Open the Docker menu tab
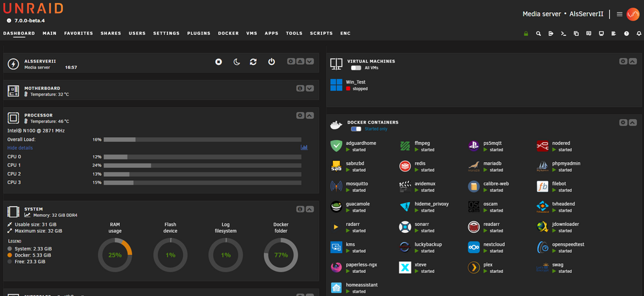This screenshot has height=296, width=644. 229,33
